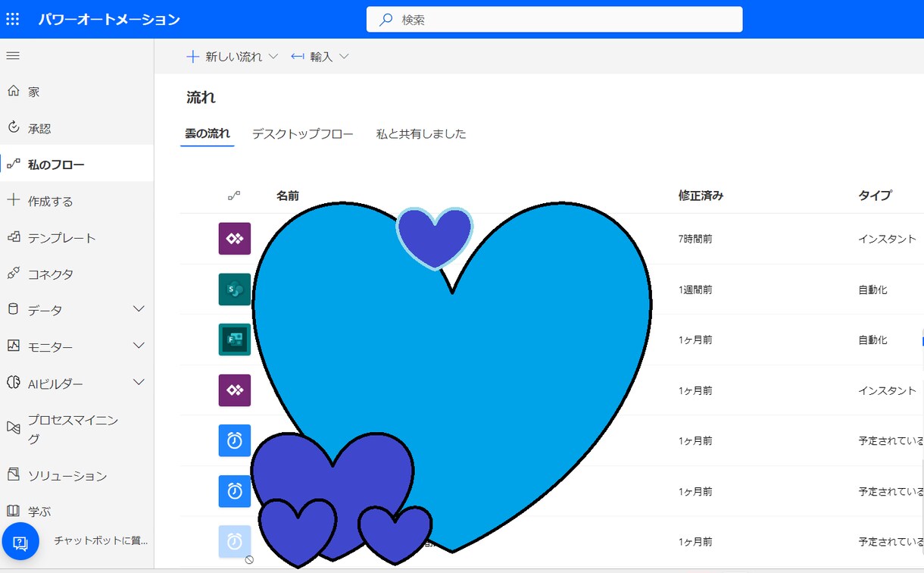This screenshot has width=924, height=573.
Task: Click the Forms icon in first 自動化 1ヶ月前 row
Action: [235, 340]
